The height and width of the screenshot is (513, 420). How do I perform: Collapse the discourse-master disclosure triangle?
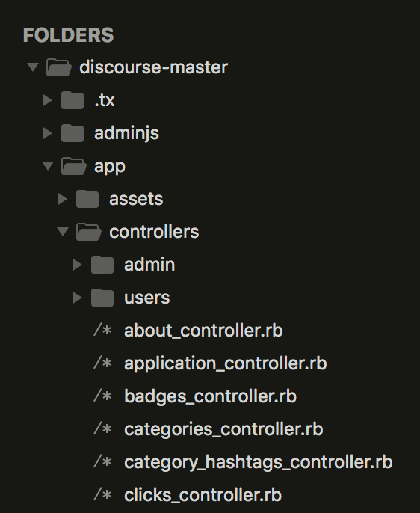click(x=33, y=67)
